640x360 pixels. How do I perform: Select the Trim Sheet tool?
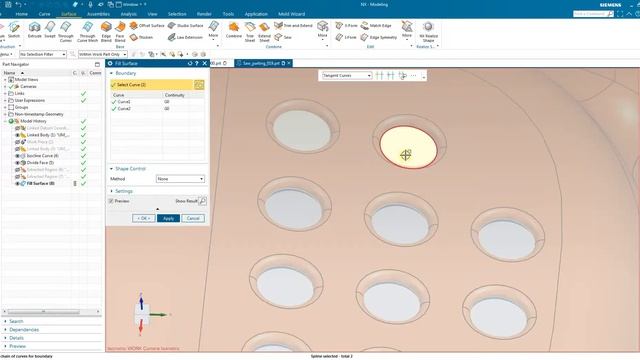tap(250, 32)
